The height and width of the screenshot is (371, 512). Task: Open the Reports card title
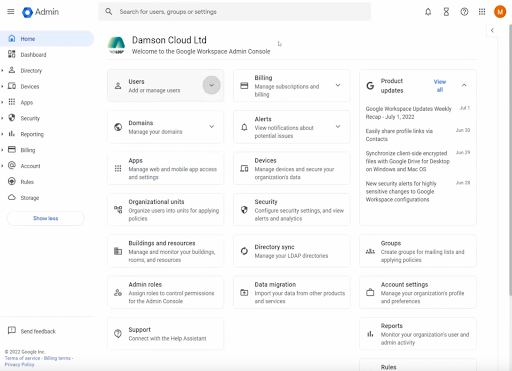[392, 326]
